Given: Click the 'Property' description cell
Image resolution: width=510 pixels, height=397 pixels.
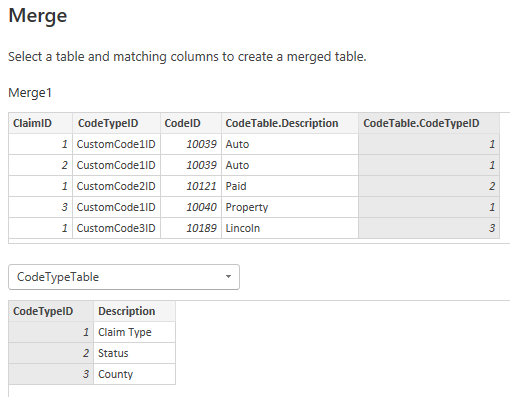Looking at the screenshot, I should (x=290, y=207).
